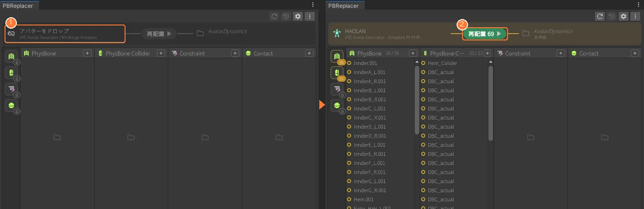Select the PhysBone sidebar icon in the left panel
Image resolution: width=644 pixels, height=209 pixels.
pyautogui.click(x=11, y=56)
